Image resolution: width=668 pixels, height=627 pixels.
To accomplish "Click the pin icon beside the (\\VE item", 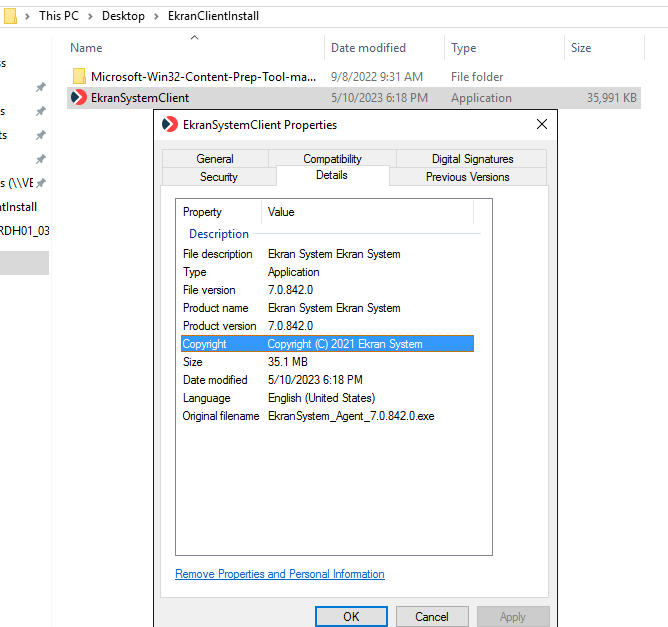I will pyautogui.click(x=41, y=183).
